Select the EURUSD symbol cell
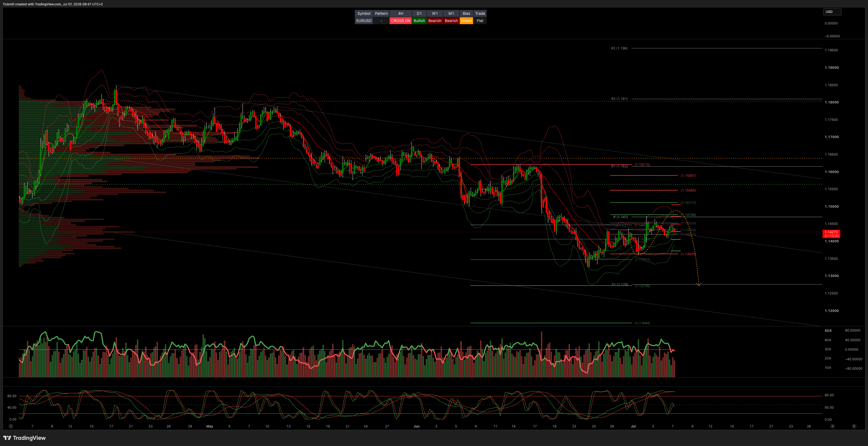This screenshot has height=446, width=868. [x=364, y=20]
